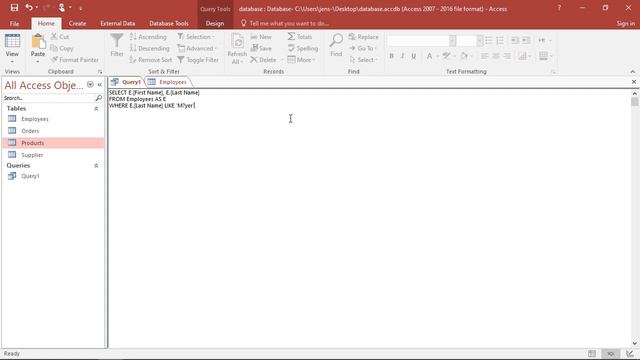
Task: Click inside the SQL query text
Action: click(x=154, y=99)
